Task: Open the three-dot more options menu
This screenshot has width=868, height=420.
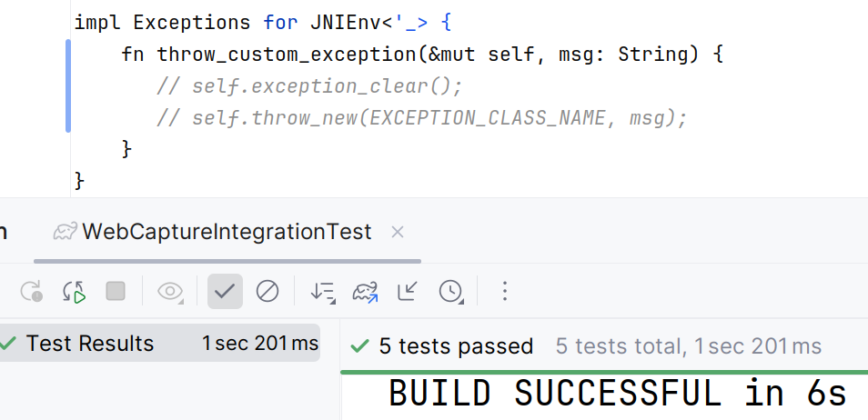Action: tap(504, 291)
